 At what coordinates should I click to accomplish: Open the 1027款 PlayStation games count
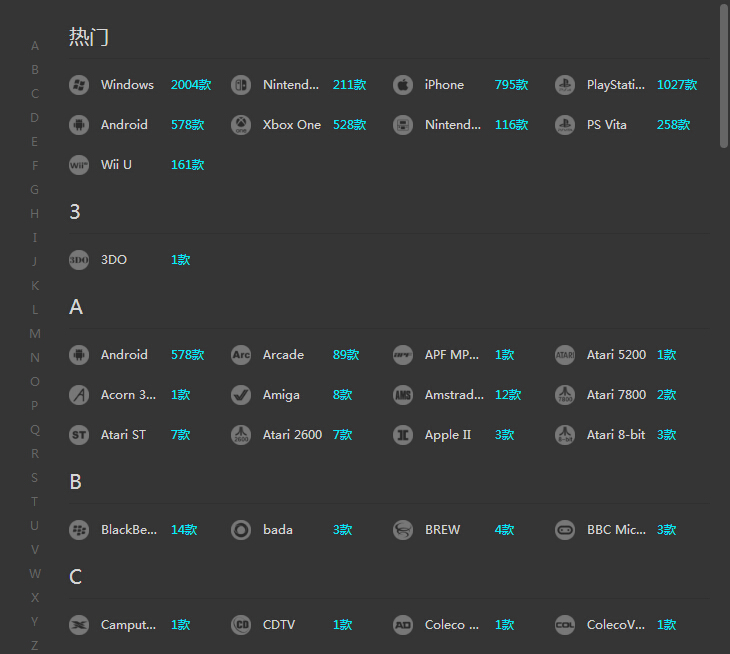click(x=676, y=85)
